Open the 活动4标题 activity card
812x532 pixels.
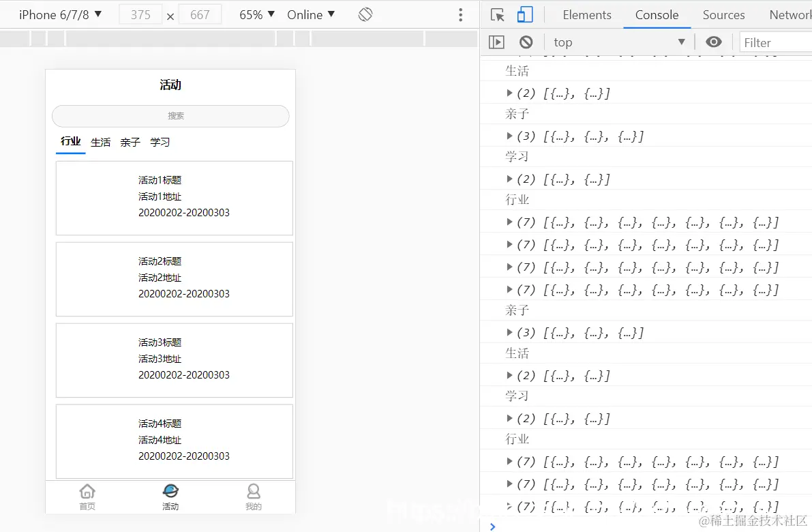[175, 441]
